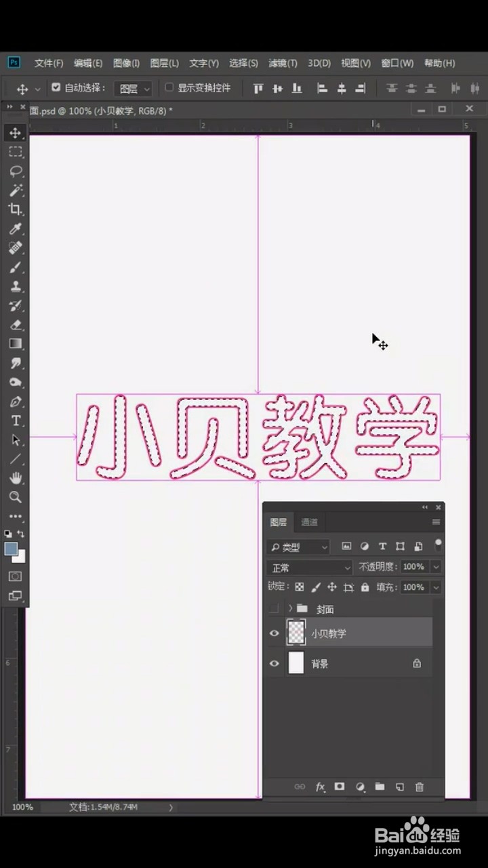Select the Healing Brush tool
The width and height of the screenshot is (488, 868).
[16, 248]
